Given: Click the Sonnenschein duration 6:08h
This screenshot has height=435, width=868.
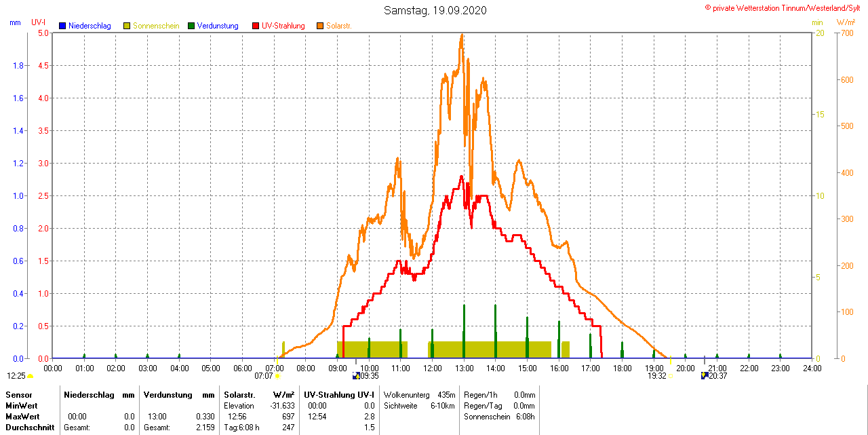Looking at the screenshot, I should tap(524, 417).
